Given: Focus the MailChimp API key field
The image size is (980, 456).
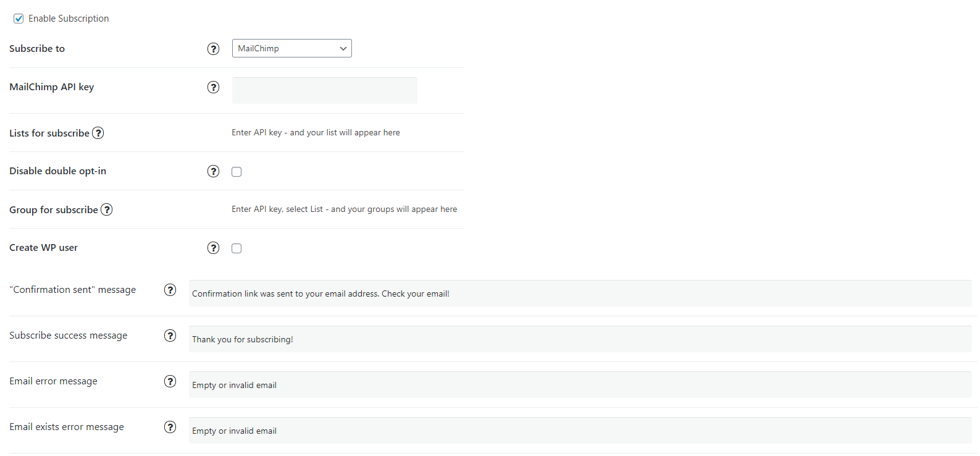Looking at the screenshot, I should (x=324, y=90).
